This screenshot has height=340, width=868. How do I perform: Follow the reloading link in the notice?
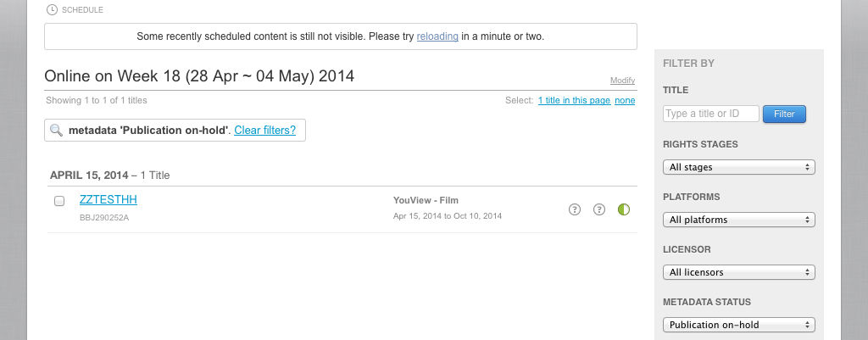(x=437, y=36)
